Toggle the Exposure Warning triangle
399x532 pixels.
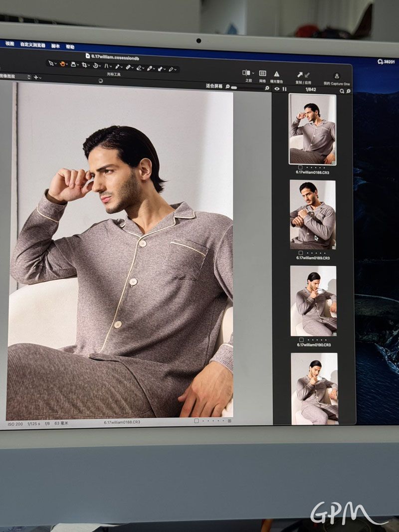pyautogui.click(x=276, y=74)
